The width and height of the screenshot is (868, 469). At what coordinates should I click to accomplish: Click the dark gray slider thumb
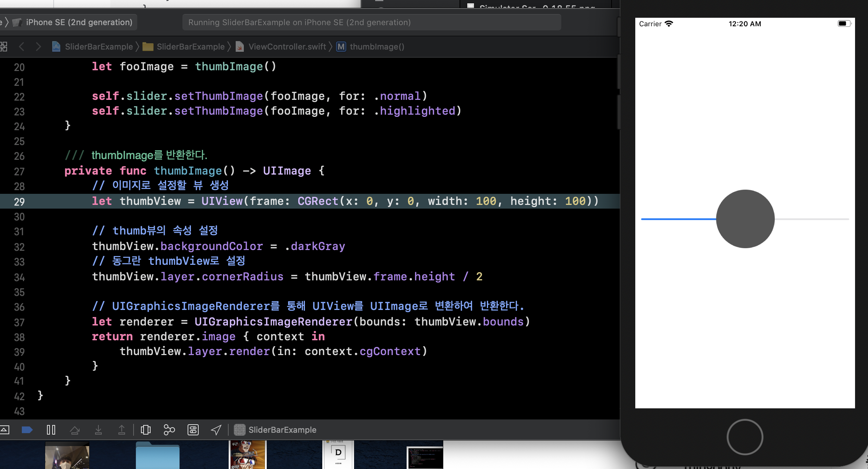(x=745, y=219)
